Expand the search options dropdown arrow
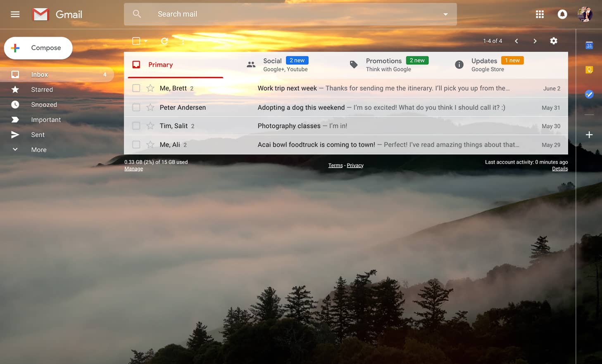This screenshot has height=364, width=602. [x=445, y=14]
